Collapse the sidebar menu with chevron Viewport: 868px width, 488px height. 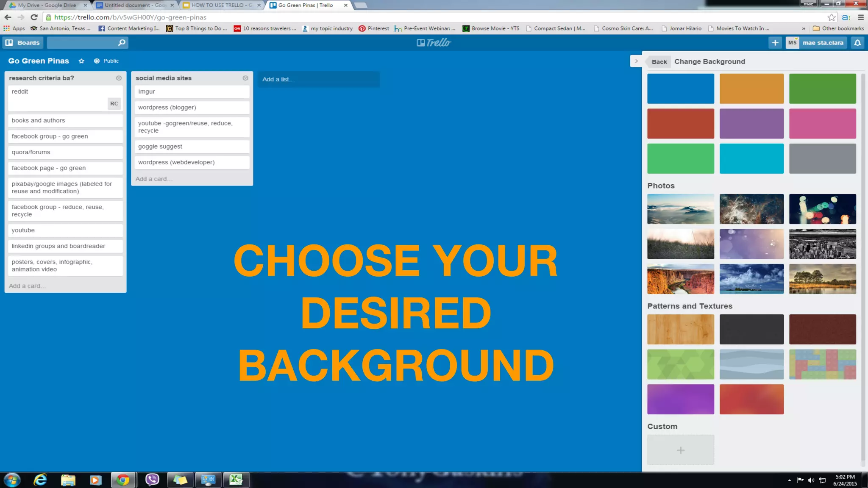click(x=636, y=61)
